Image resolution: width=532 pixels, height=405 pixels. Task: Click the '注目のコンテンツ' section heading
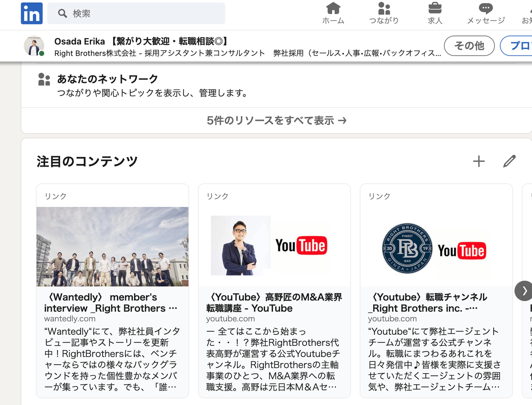tap(87, 161)
